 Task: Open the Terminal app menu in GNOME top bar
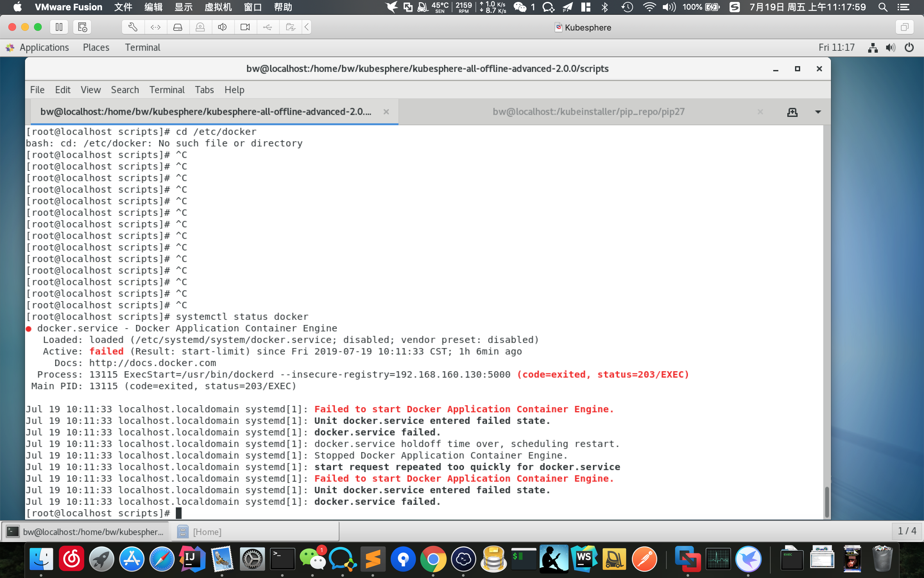point(142,48)
